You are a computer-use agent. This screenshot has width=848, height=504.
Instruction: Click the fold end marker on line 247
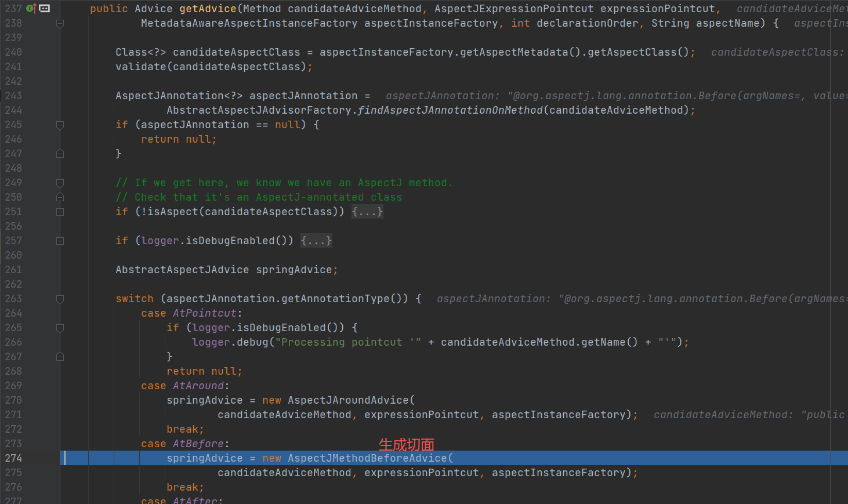[60, 154]
